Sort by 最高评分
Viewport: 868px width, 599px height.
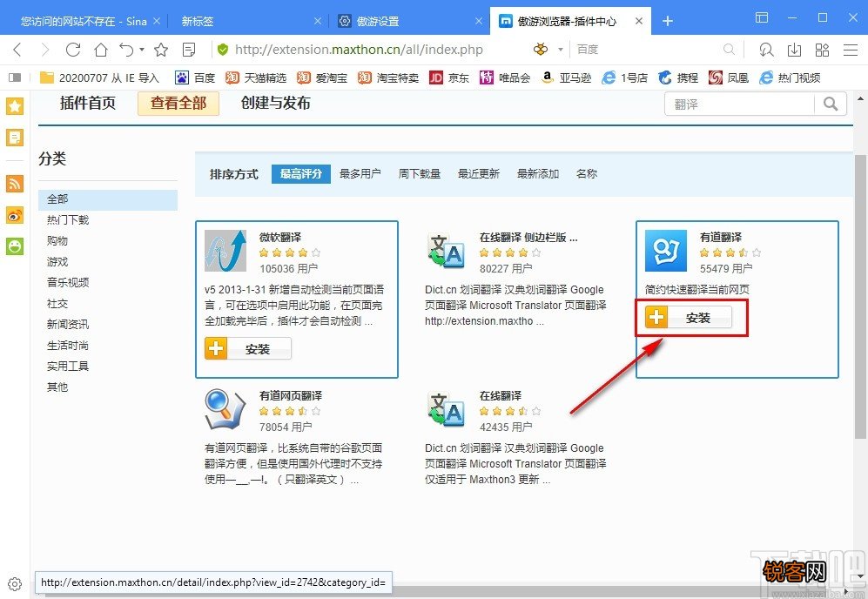pyautogui.click(x=300, y=174)
